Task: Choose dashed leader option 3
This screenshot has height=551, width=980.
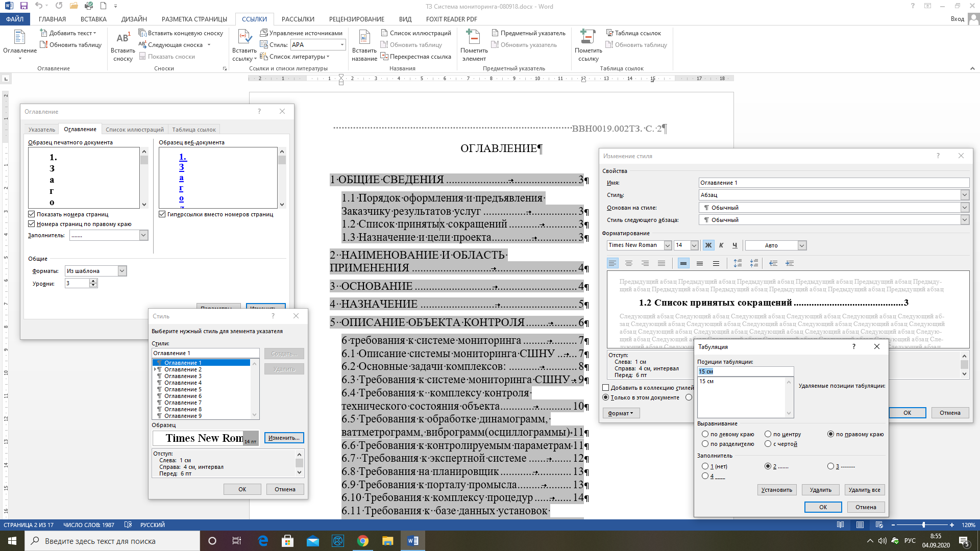Action: [x=830, y=466]
